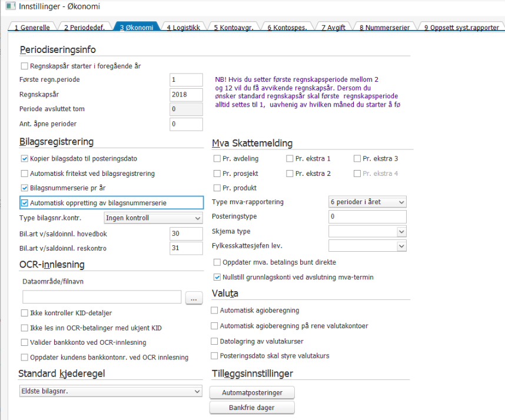Check Posteringsdato skal styre valutakurs
Screen dimensions: 505x420
[214, 356]
